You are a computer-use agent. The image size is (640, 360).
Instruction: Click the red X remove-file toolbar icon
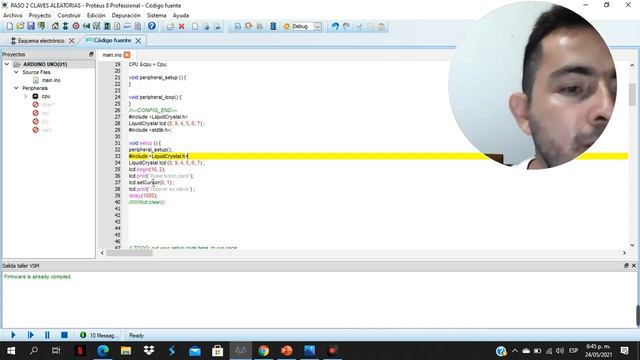[x=182, y=27]
